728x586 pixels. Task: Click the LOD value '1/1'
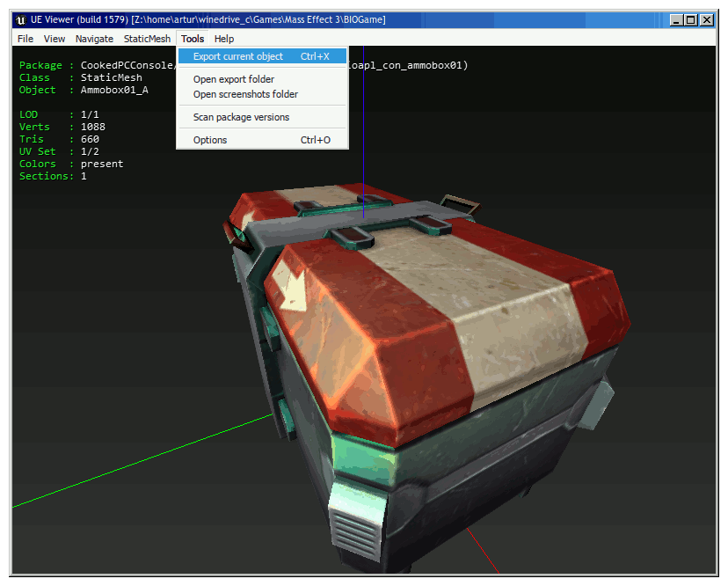coord(90,114)
